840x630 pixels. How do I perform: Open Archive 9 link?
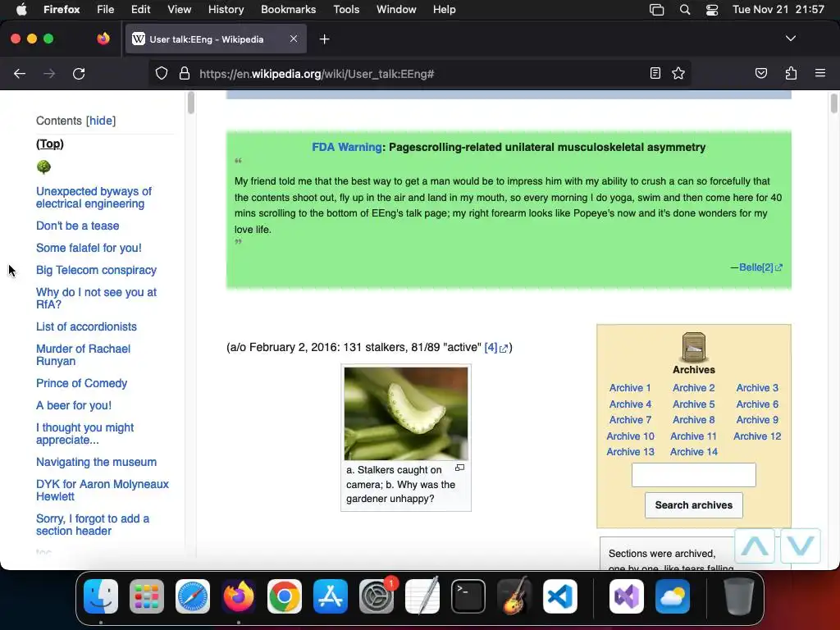click(757, 420)
